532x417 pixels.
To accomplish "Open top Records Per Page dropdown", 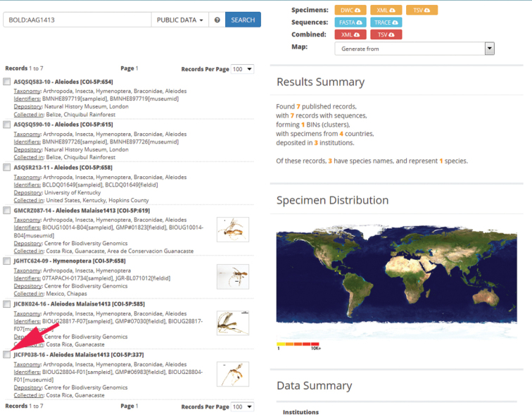I will (243, 69).
